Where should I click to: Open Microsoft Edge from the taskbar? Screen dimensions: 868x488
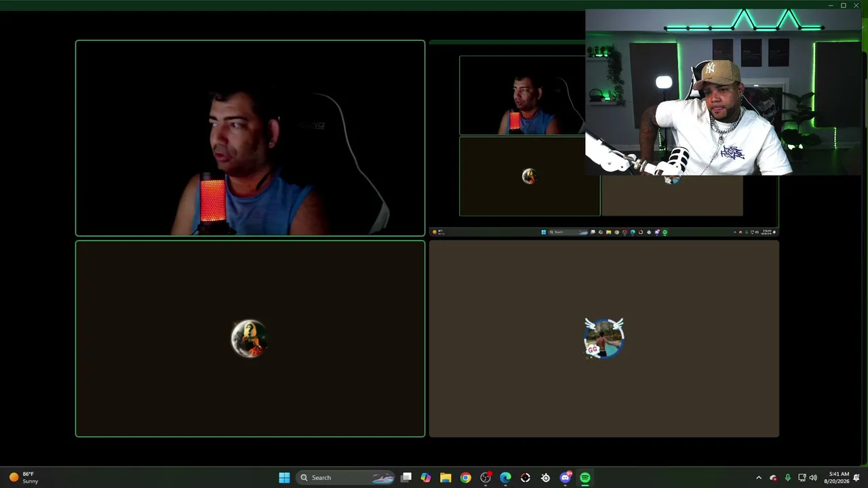[x=505, y=478]
